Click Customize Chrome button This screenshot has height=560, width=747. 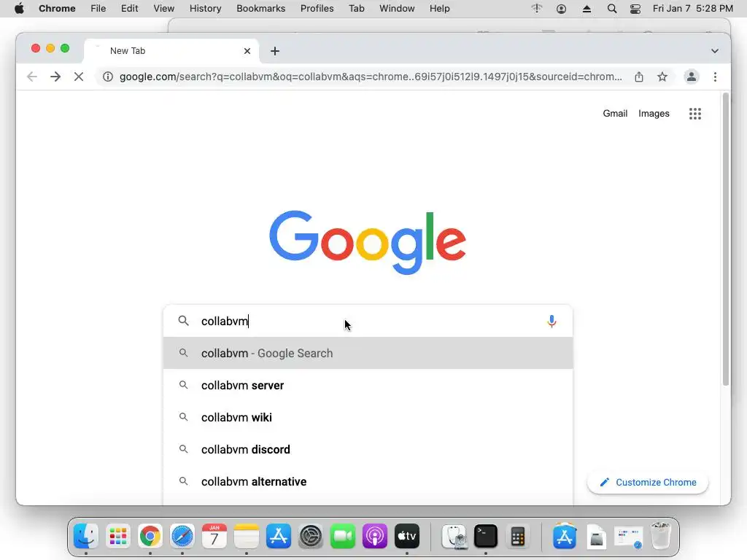(x=648, y=483)
